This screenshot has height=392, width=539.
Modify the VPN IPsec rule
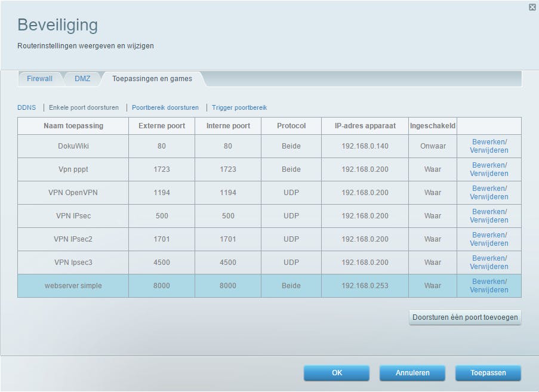pyautogui.click(x=491, y=216)
